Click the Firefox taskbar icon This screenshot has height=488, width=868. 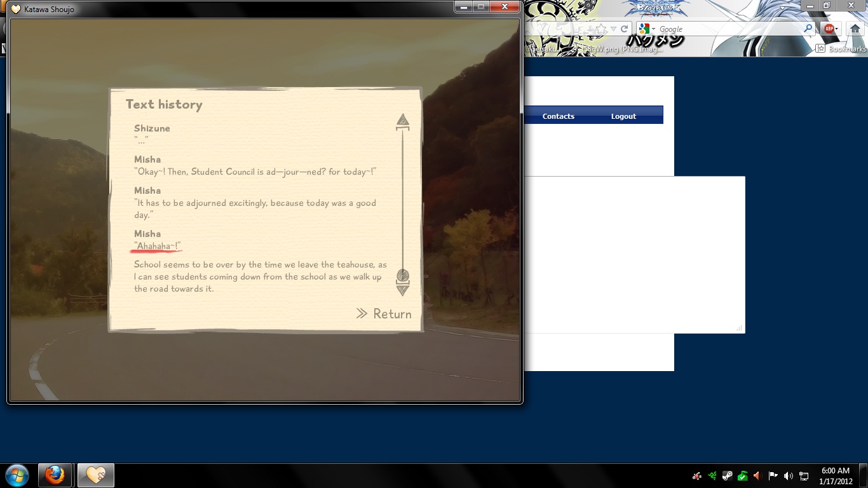(55, 475)
